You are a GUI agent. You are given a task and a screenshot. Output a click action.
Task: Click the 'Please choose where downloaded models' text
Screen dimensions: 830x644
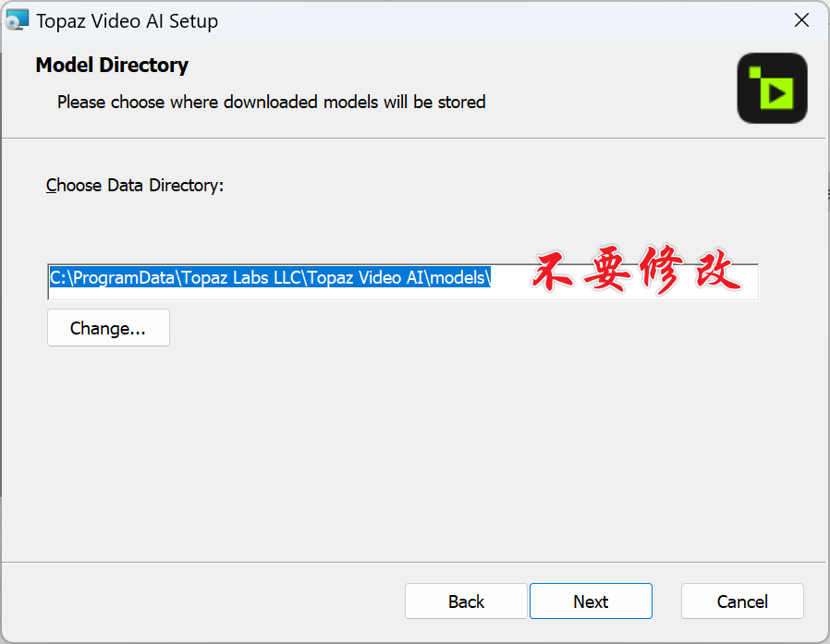click(x=271, y=102)
